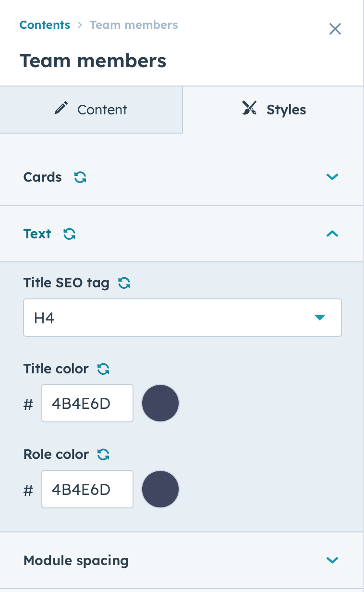Viewport: 364px width, 592px height.
Task: Open the Title SEO tag H4 dropdown
Action: coord(182,318)
